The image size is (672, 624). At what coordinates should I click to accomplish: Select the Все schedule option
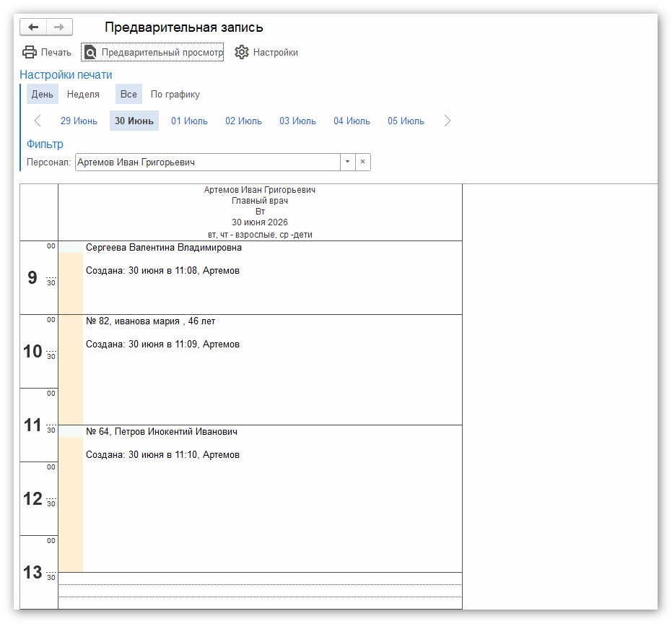128,95
